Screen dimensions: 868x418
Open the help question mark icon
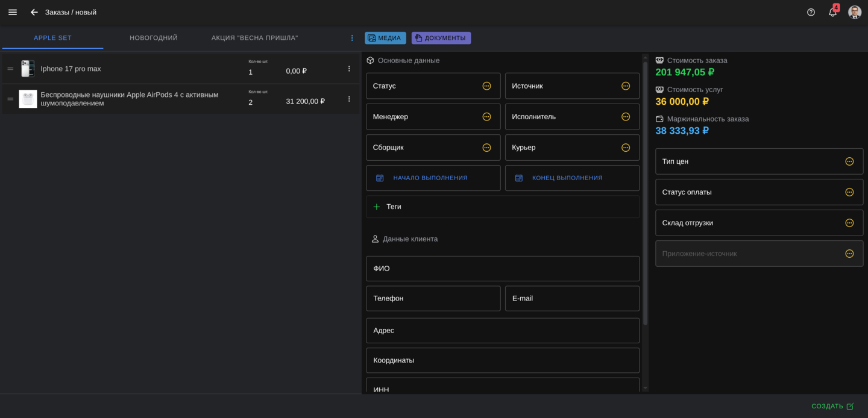coord(811,12)
